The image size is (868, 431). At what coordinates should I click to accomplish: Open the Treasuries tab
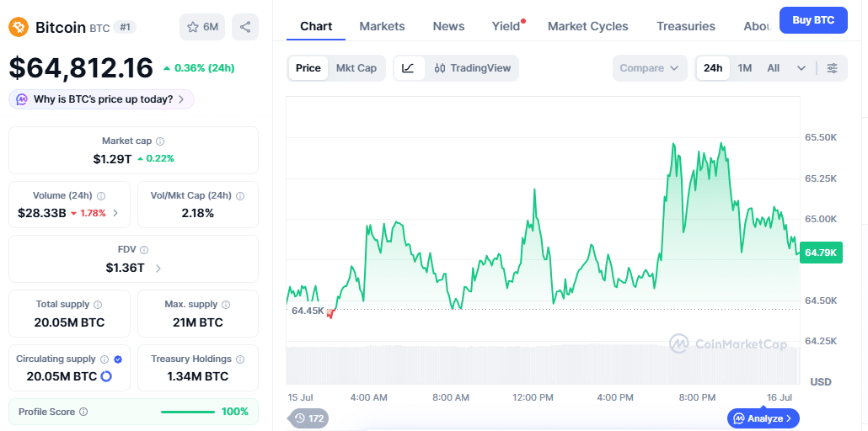click(686, 26)
